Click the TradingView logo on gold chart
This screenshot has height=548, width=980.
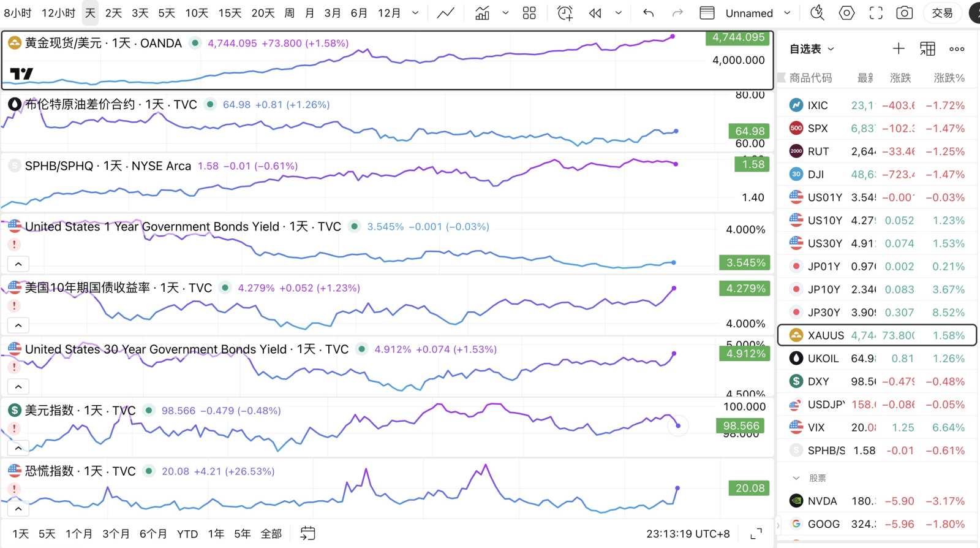(21, 74)
